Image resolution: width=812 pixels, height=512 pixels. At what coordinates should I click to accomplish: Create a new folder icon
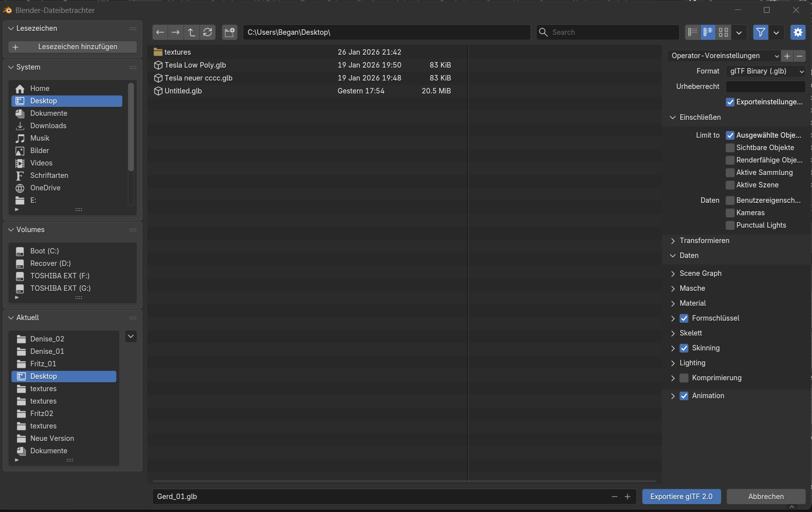229,32
